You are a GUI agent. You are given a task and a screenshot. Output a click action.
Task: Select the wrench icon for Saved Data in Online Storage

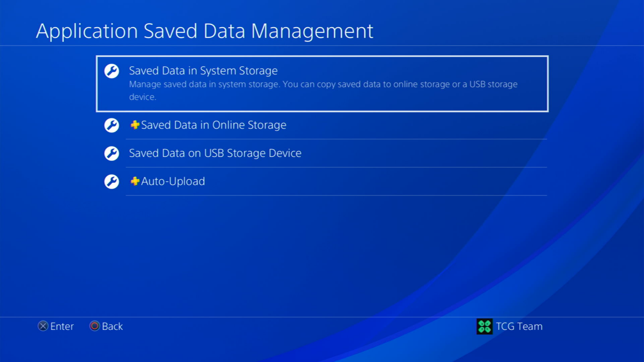pos(111,125)
